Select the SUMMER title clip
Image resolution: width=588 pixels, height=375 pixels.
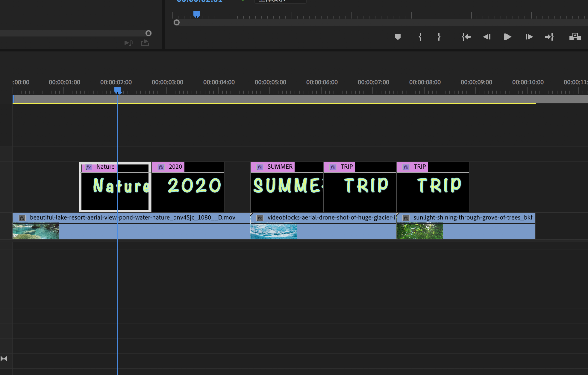[287, 187]
